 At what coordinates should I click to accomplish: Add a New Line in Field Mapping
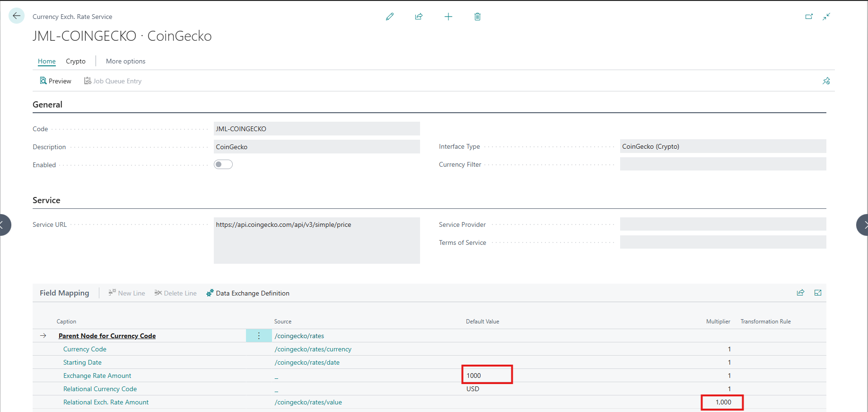click(x=127, y=293)
